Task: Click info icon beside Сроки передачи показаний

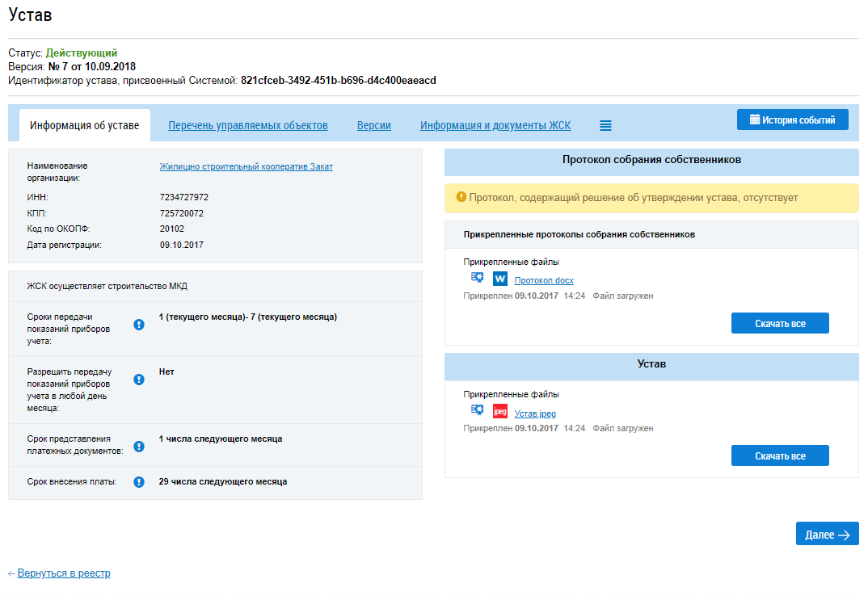Action: [x=139, y=325]
